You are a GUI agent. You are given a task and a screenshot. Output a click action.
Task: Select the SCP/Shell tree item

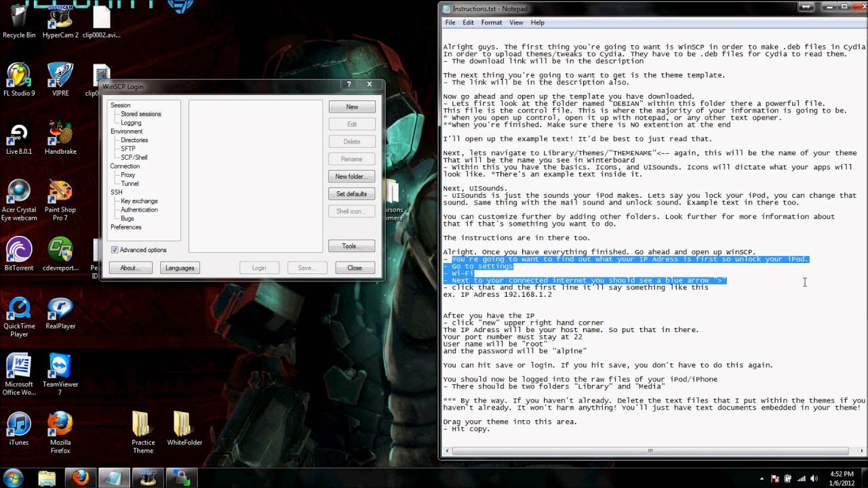click(x=134, y=157)
